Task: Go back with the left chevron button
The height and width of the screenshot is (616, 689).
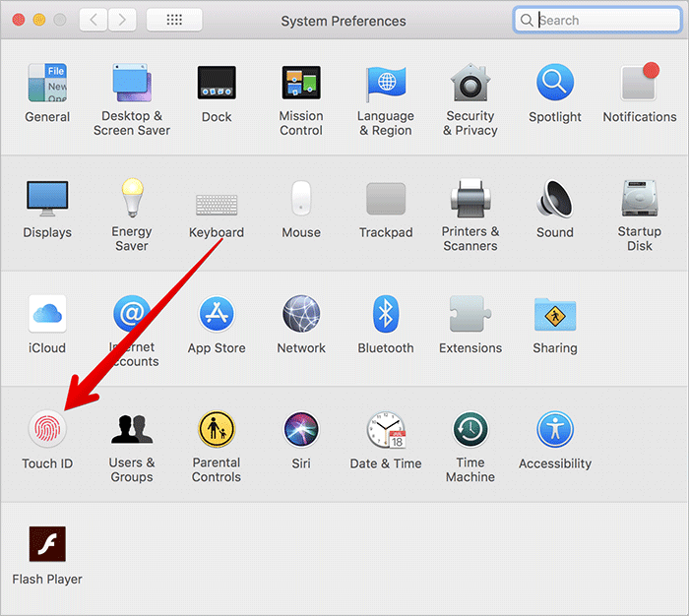Action: (94, 20)
